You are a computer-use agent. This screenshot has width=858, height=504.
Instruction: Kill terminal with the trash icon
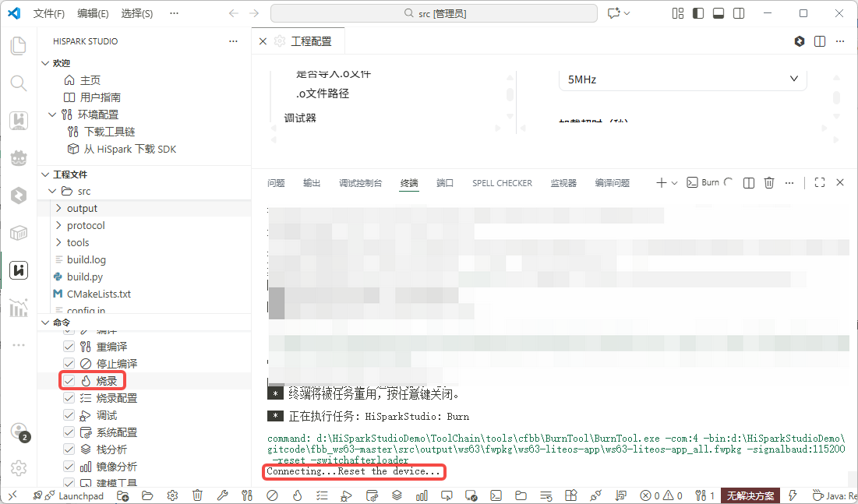769,183
